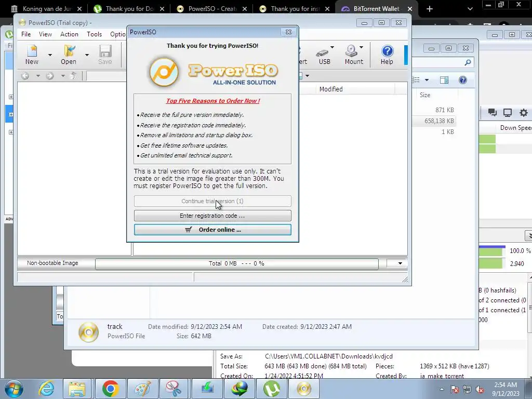Open the browser tab search chevron
The image size is (532, 399).
[x=470, y=9]
